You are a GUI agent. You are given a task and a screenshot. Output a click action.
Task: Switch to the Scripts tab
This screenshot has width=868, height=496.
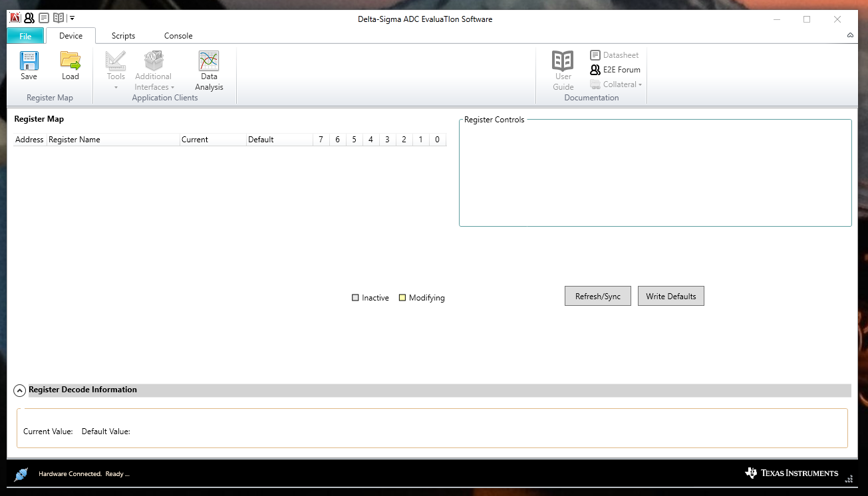click(x=123, y=36)
